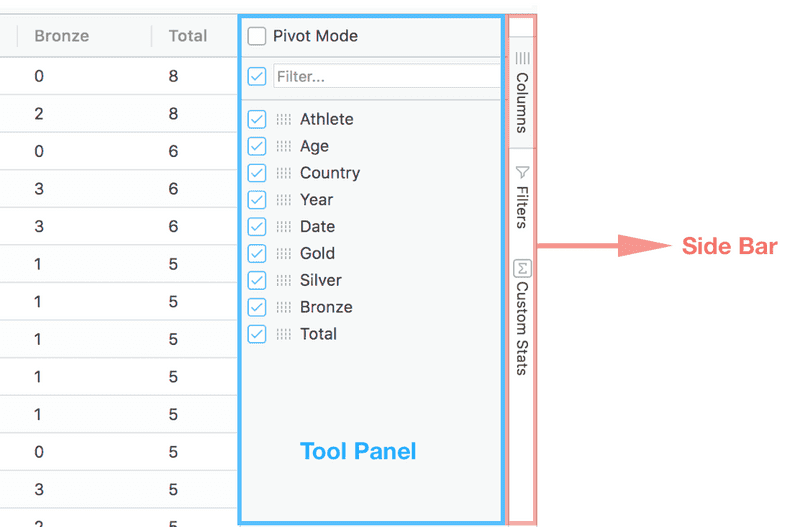
Task: Uncheck the Silver column checkbox
Action: click(257, 281)
